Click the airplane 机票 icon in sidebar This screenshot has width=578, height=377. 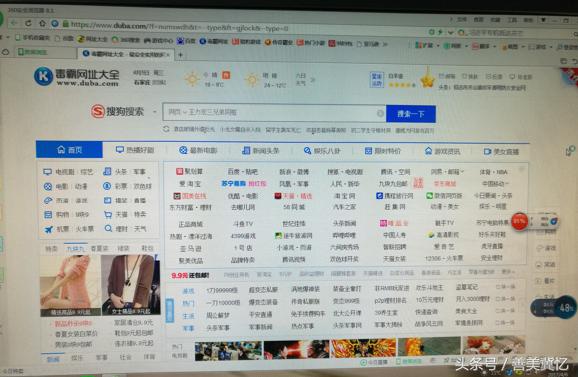(48, 230)
